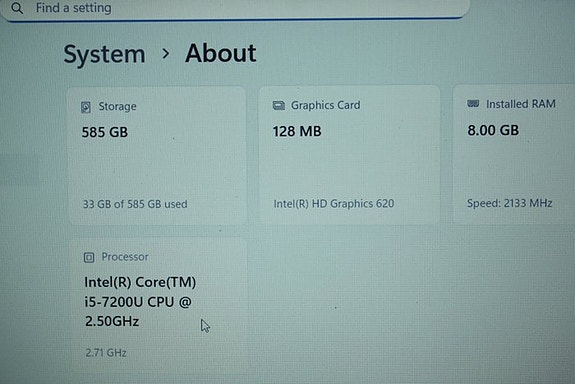Click Intel(R) Core(TM) i5-7200U processor name
The height and width of the screenshot is (384, 575).
(140, 301)
